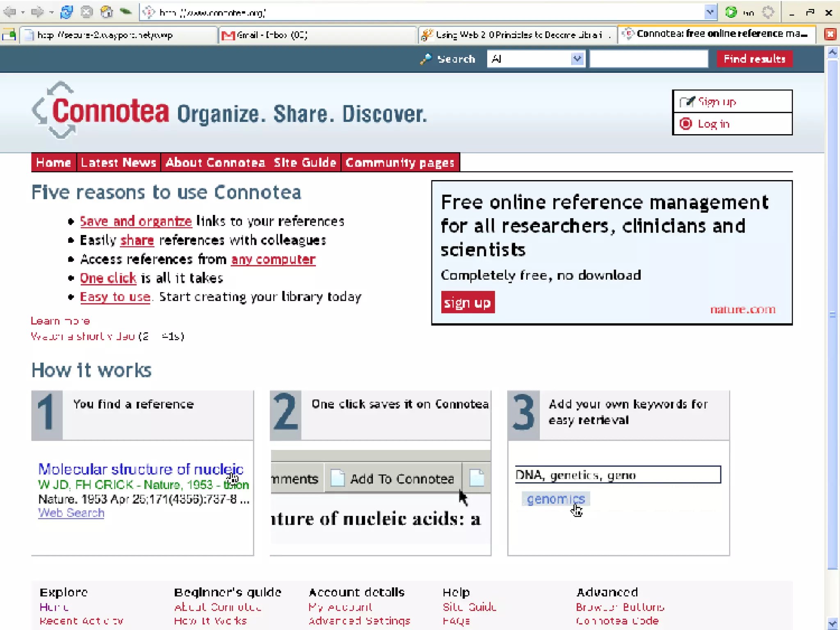Expand the address bar URL dropdown
Image resolution: width=840 pixels, height=630 pixels.
[x=710, y=12]
